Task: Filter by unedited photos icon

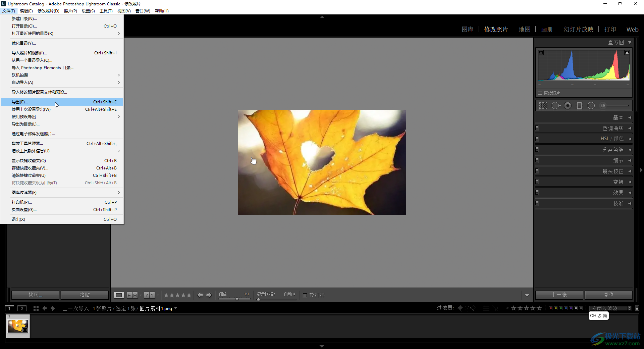Action: pyautogui.click(x=495, y=308)
